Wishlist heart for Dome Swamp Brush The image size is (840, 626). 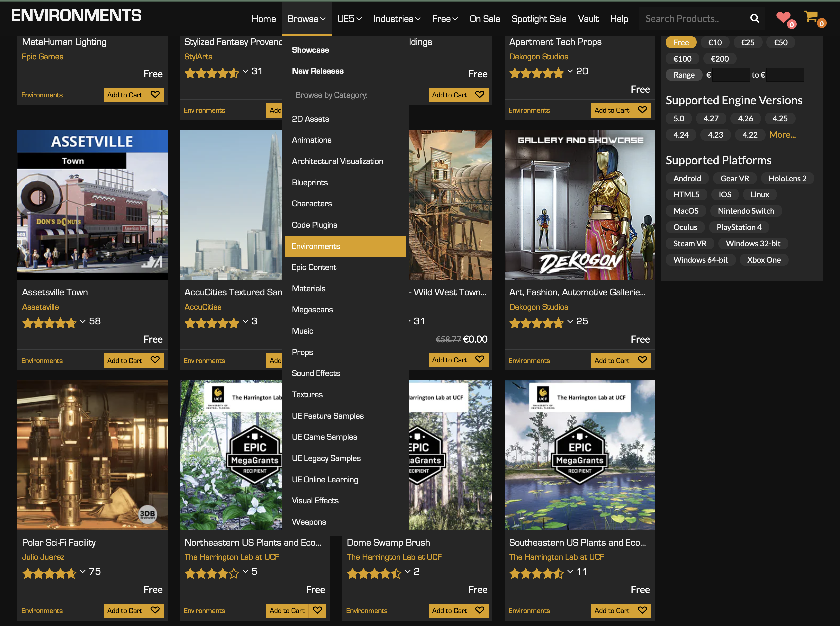(480, 610)
